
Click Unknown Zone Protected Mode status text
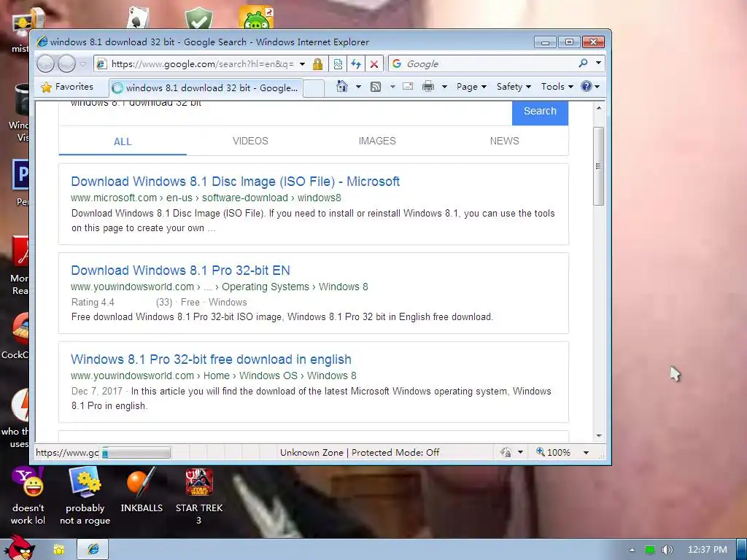[x=360, y=453]
